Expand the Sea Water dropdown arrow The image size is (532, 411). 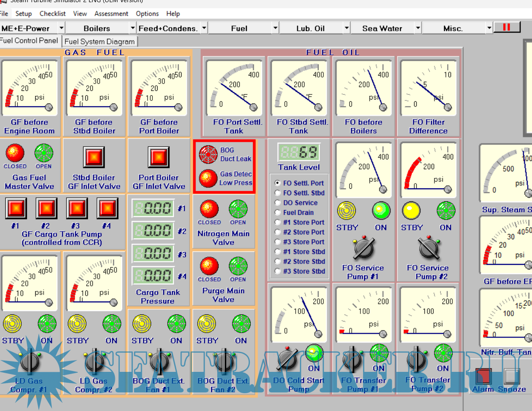[418, 28]
